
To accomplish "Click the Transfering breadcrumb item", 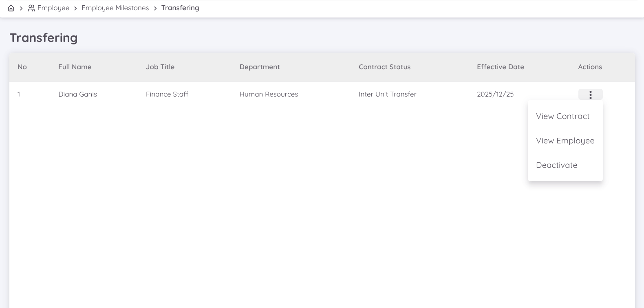I will (x=180, y=8).
